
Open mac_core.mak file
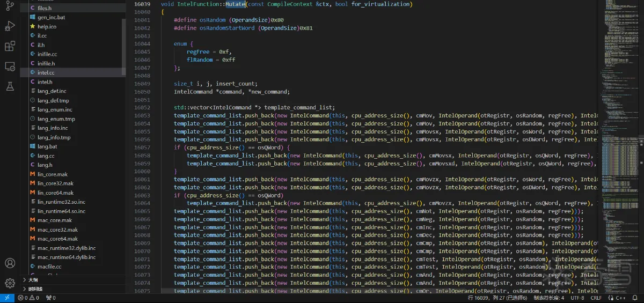[73, 220]
